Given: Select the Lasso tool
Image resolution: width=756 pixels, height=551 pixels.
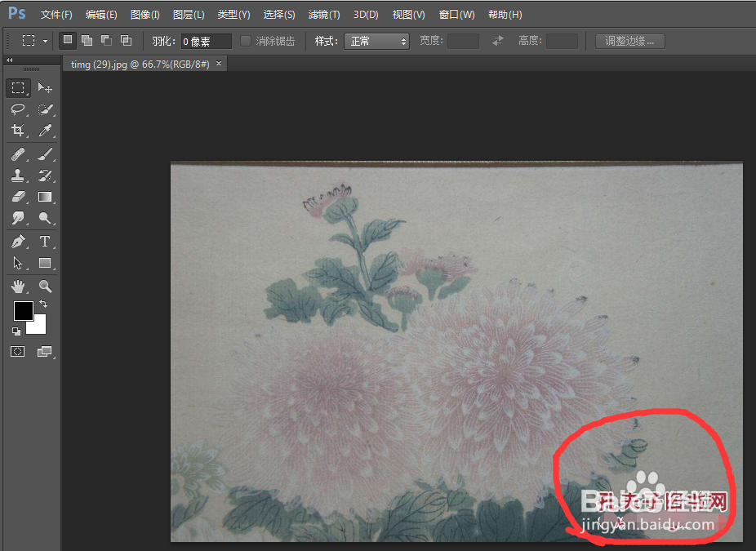Looking at the screenshot, I should point(18,109).
